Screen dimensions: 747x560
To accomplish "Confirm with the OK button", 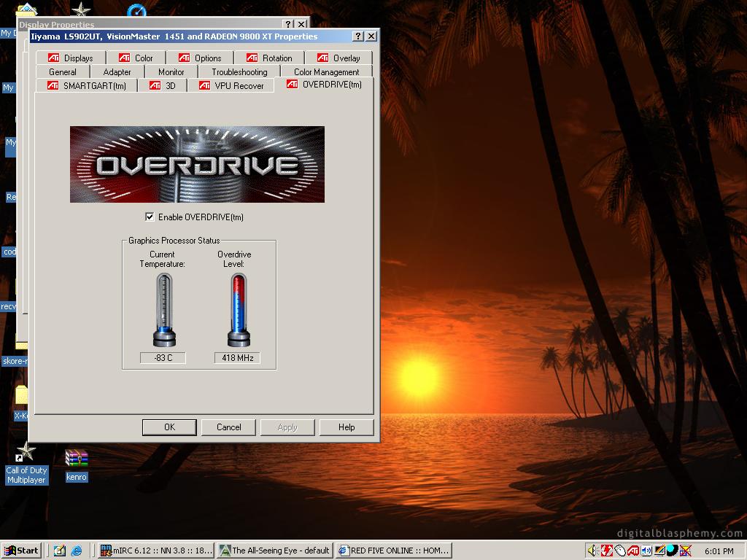I will (169, 427).
